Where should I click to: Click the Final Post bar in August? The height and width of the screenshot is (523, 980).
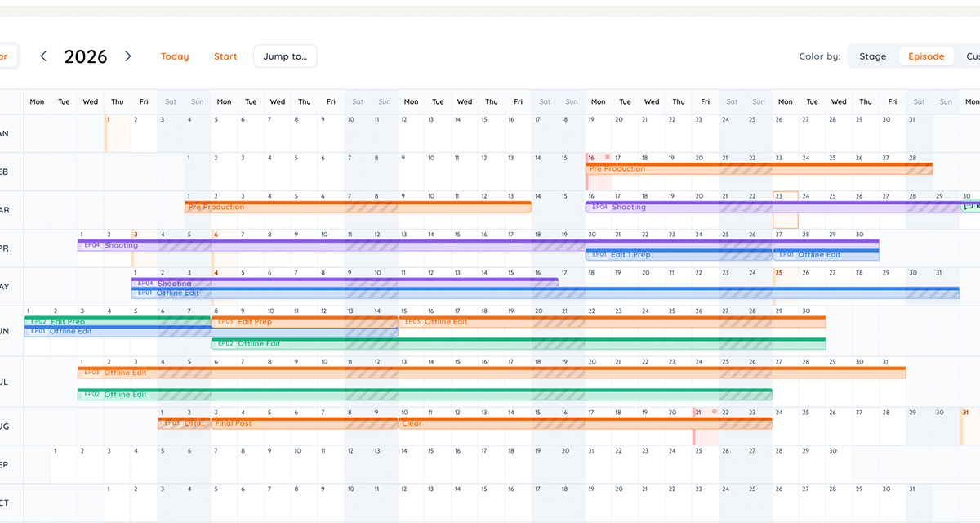point(304,423)
